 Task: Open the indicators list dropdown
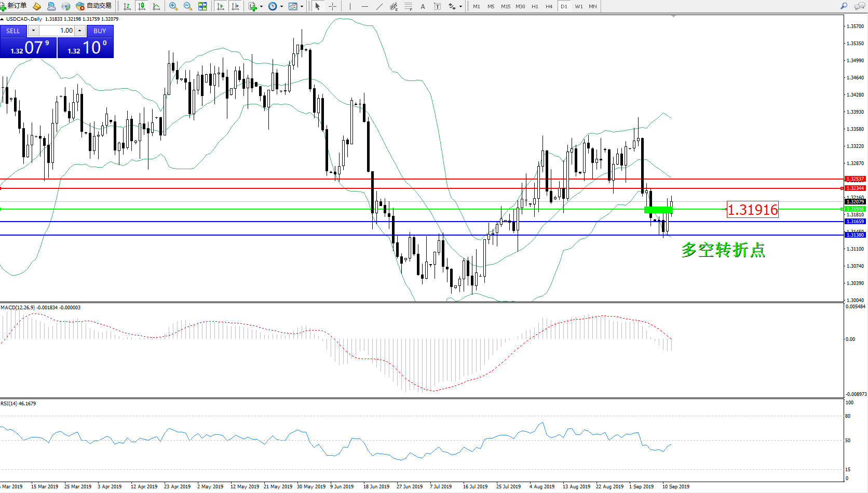pos(255,6)
